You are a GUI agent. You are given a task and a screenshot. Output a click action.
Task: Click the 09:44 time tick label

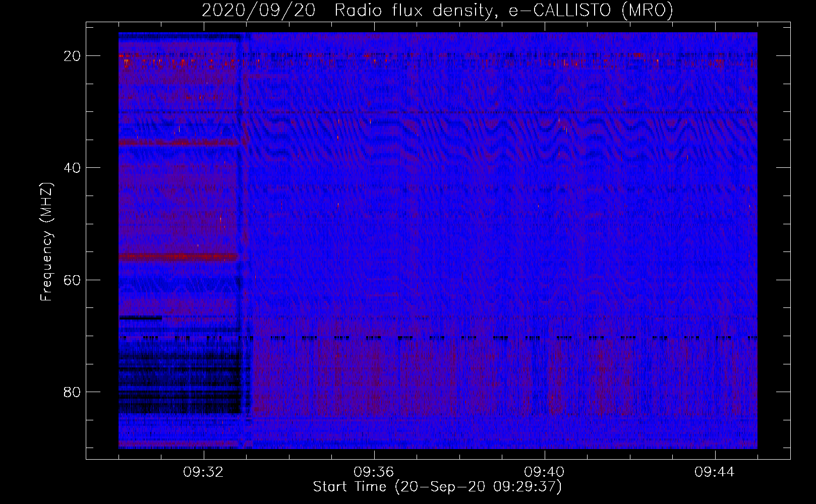click(x=715, y=472)
